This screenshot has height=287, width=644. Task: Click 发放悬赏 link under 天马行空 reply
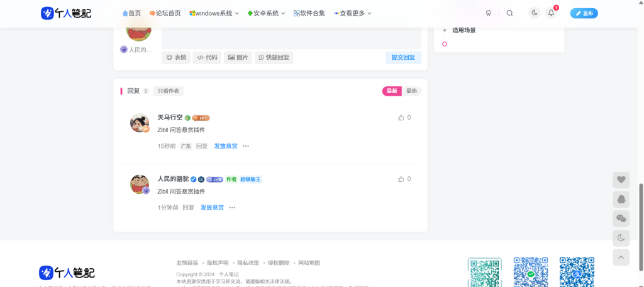coord(226,146)
